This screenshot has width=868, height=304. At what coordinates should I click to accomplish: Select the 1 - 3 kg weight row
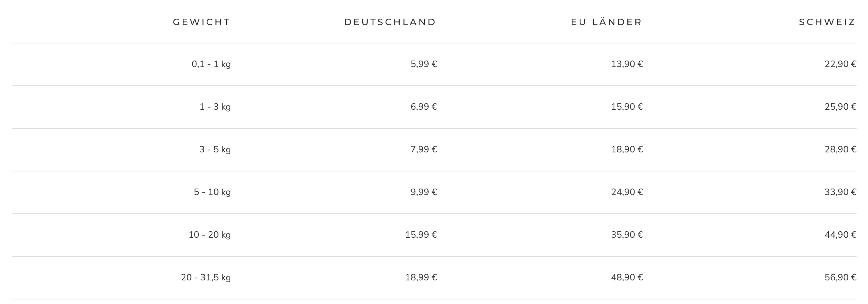click(x=215, y=107)
